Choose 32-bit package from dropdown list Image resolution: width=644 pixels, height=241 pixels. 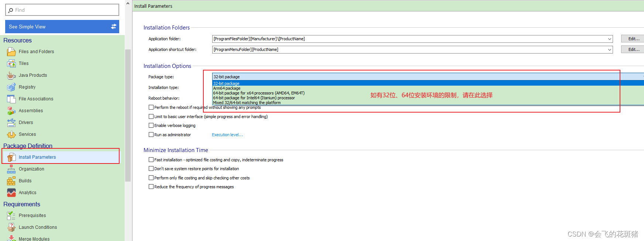click(428, 83)
